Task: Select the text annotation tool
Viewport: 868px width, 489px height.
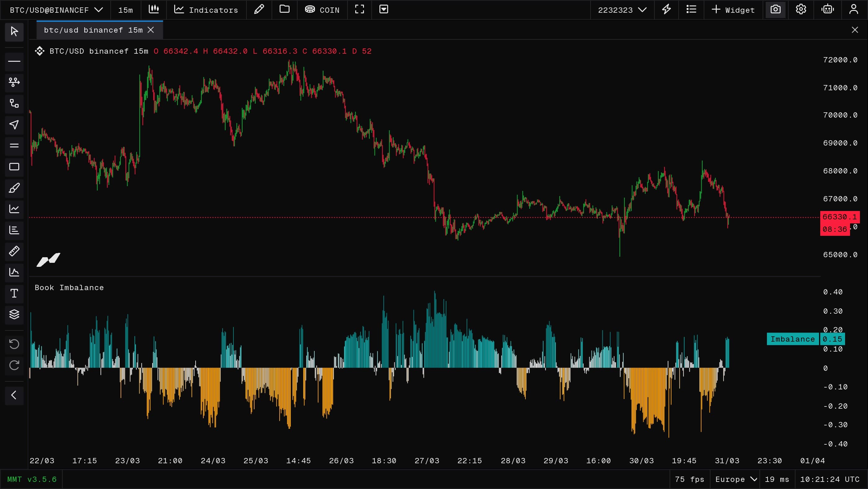Action: [14, 293]
